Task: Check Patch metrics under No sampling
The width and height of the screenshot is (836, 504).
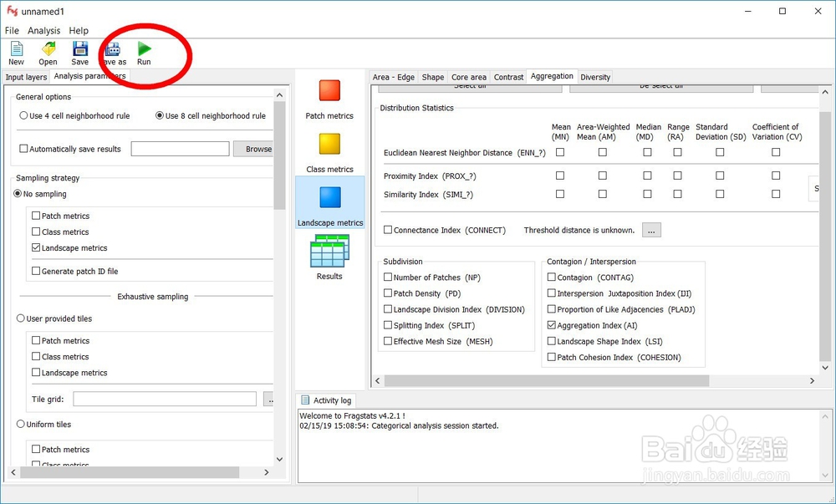Action: 36,216
